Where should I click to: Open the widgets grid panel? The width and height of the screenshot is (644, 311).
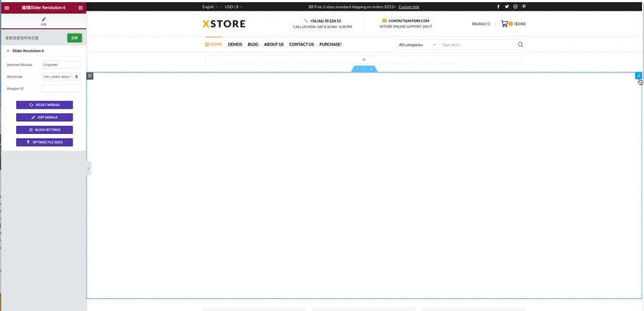pyautogui.click(x=80, y=7)
